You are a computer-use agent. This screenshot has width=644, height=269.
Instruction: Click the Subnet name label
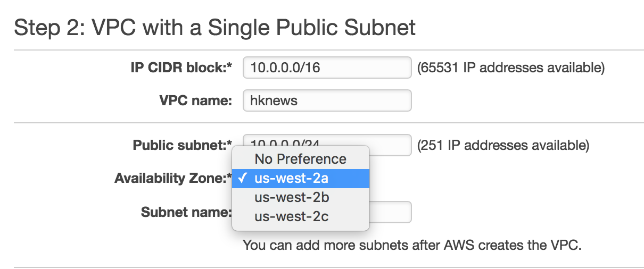(186, 212)
